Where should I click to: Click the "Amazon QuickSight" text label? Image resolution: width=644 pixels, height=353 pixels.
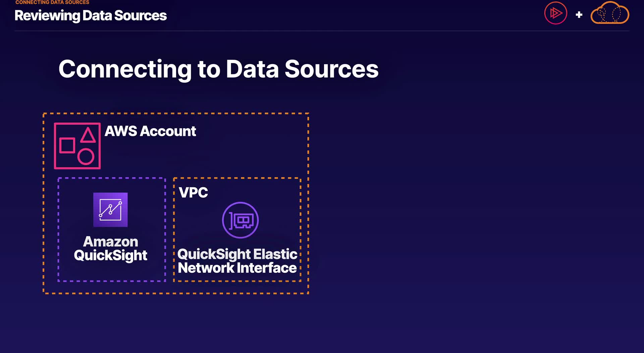coord(110,248)
